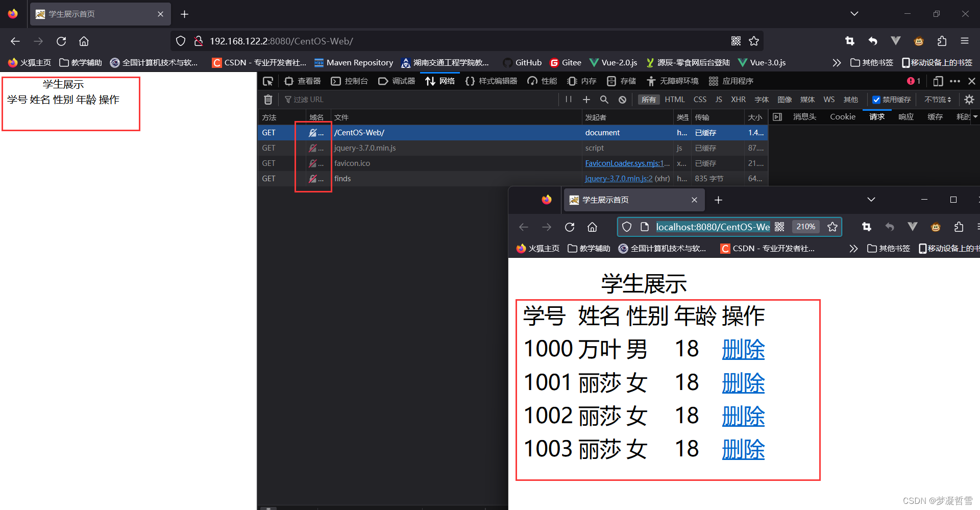The height and width of the screenshot is (510, 980).
Task: Filter requests by XHR
Action: coord(738,100)
